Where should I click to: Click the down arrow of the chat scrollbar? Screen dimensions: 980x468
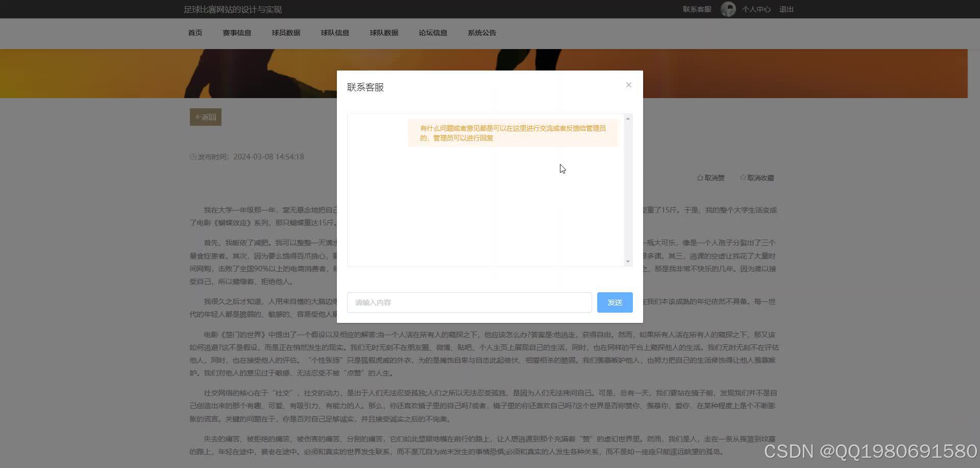(628, 262)
